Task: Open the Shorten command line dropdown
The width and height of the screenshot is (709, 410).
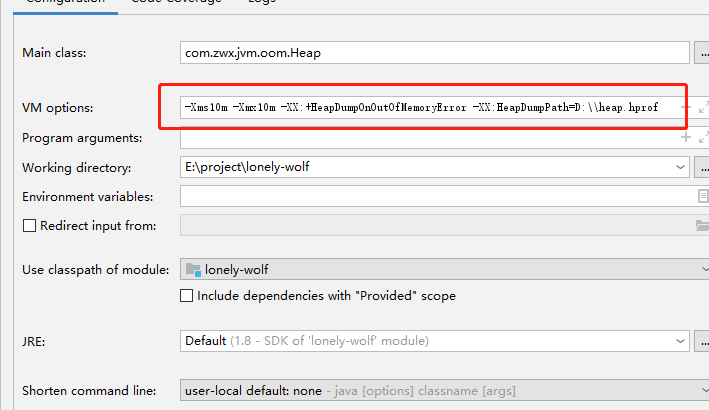Action: click(444, 390)
